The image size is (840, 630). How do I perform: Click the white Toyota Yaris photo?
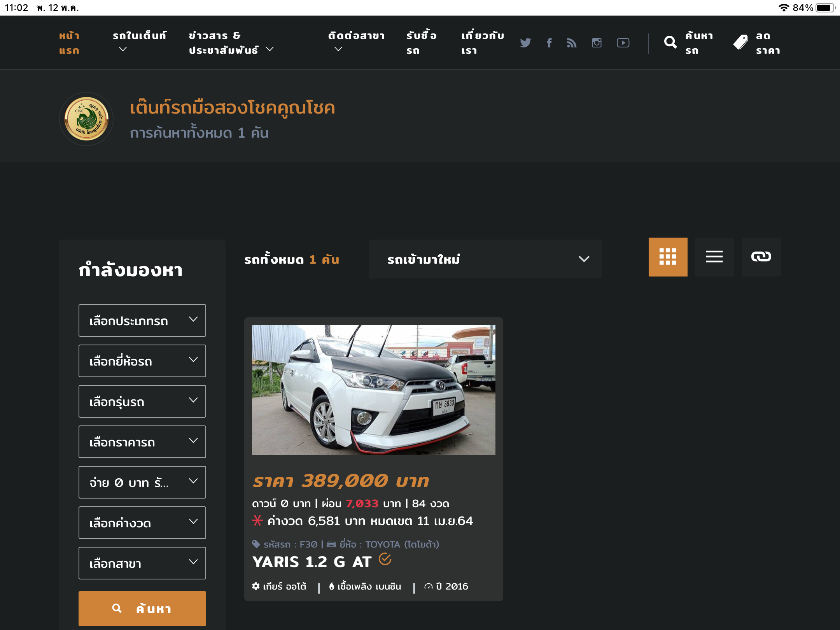pos(373,390)
